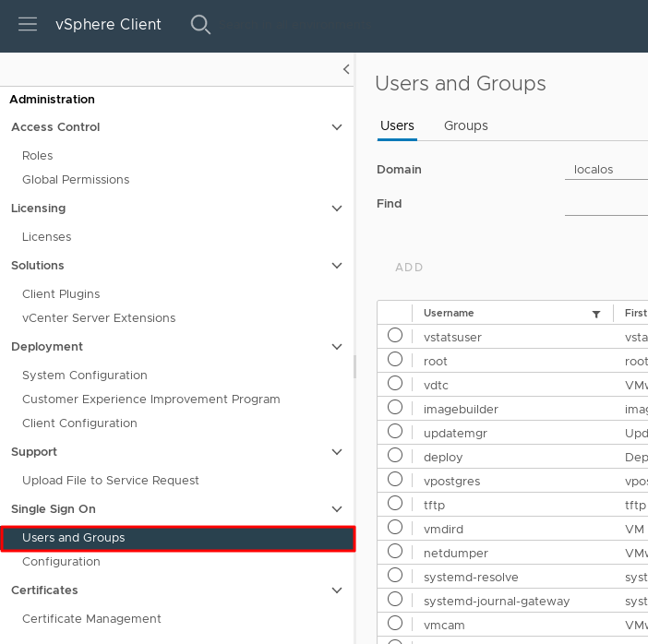Collapse the Deployment section chevron

coord(337,347)
